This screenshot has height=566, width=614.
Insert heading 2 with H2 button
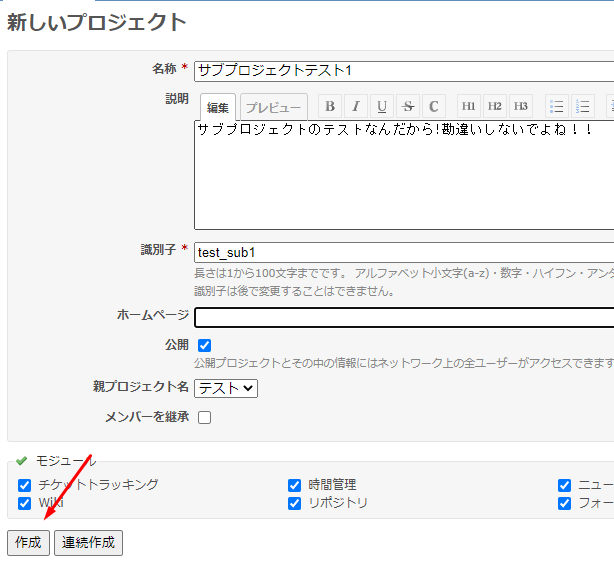point(495,106)
